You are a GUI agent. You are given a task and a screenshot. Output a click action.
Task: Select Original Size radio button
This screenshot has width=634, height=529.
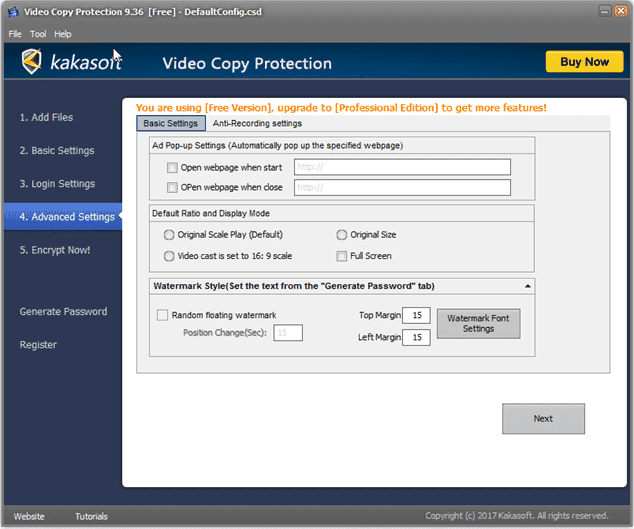tap(342, 235)
